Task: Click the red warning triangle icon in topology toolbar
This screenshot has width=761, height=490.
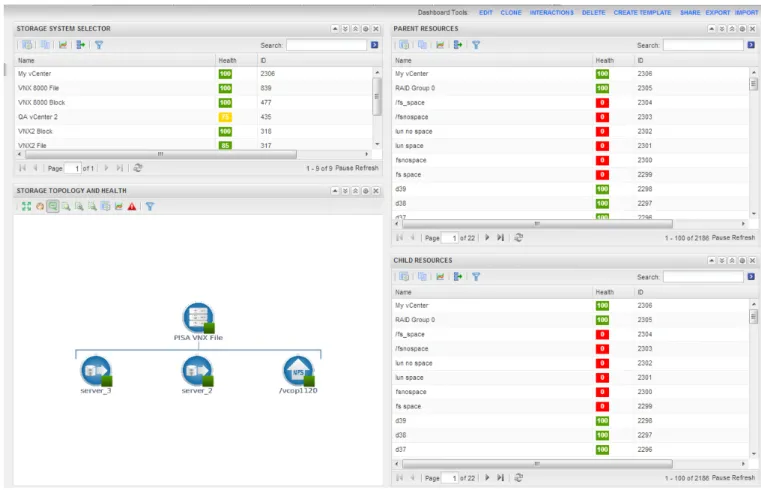Action: [x=132, y=207]
